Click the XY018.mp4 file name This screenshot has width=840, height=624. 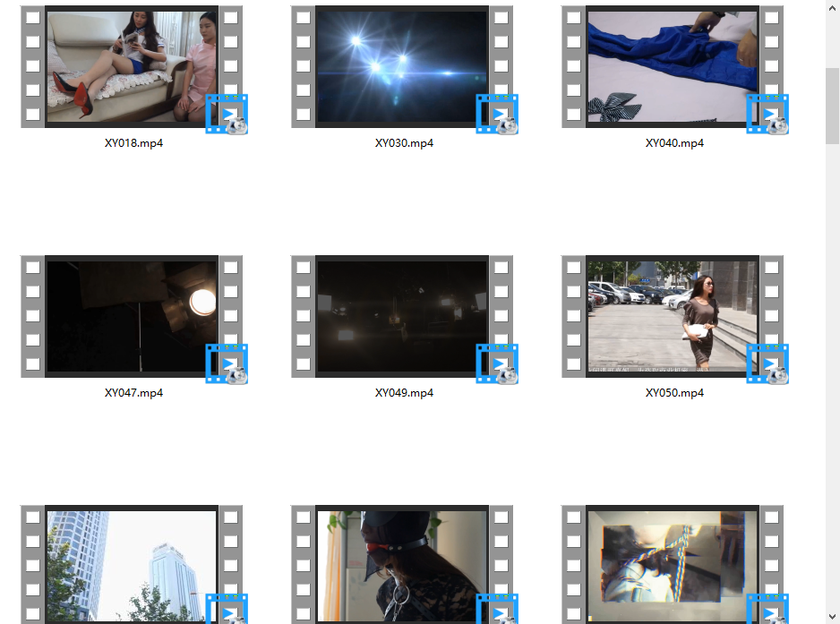pyautogui.click(x=133, y=143)
